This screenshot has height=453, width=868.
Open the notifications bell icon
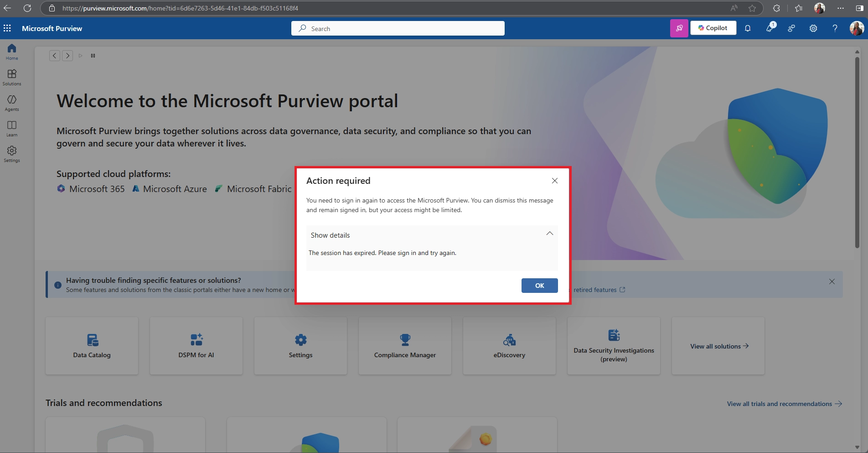click(x=748, y=28)
